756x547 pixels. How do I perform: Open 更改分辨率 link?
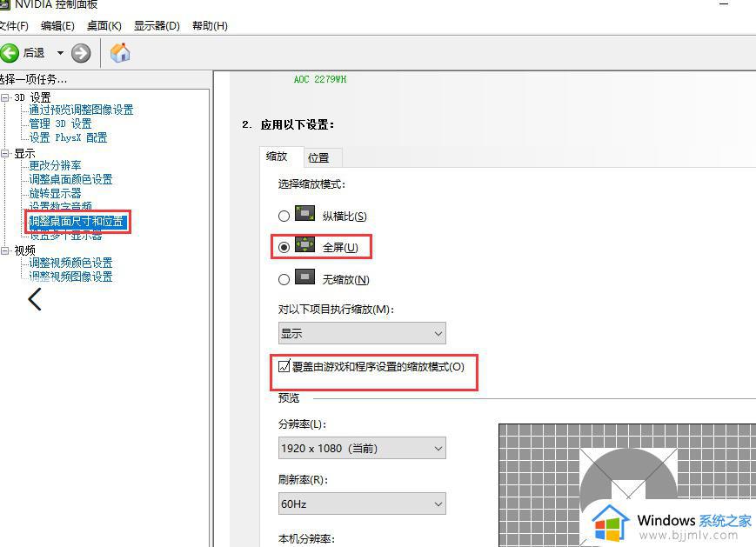coord(55,166)
